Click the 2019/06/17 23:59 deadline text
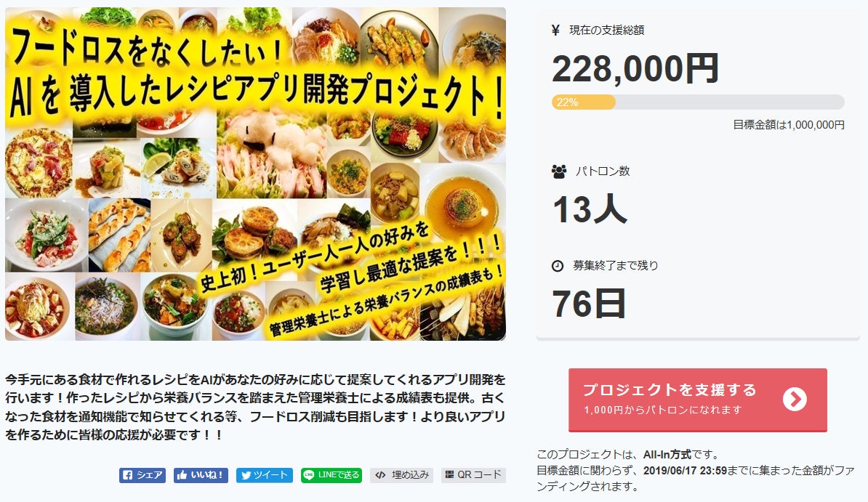The image size is (868, 502). 686,470
